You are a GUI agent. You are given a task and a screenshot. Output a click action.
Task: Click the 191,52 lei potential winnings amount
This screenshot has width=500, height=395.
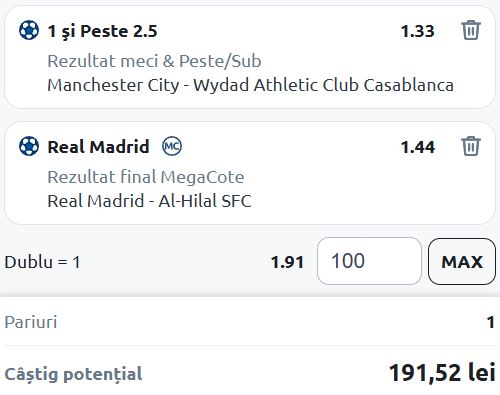click(442, 372)
